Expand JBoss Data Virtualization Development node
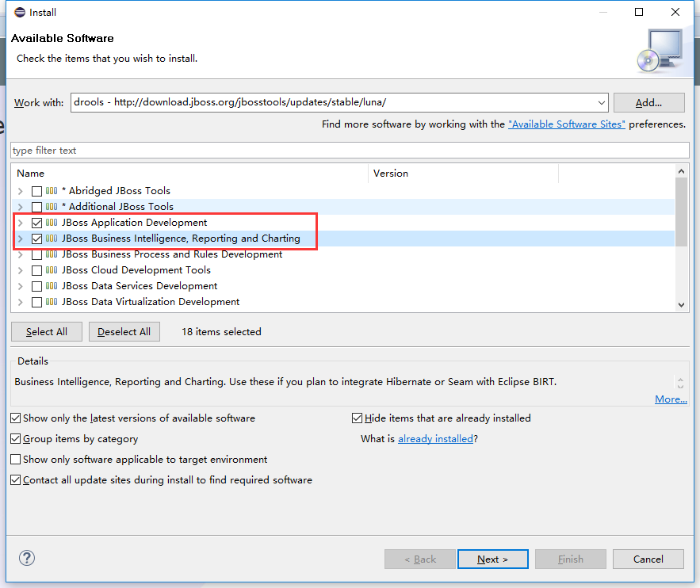 (20, 302)
